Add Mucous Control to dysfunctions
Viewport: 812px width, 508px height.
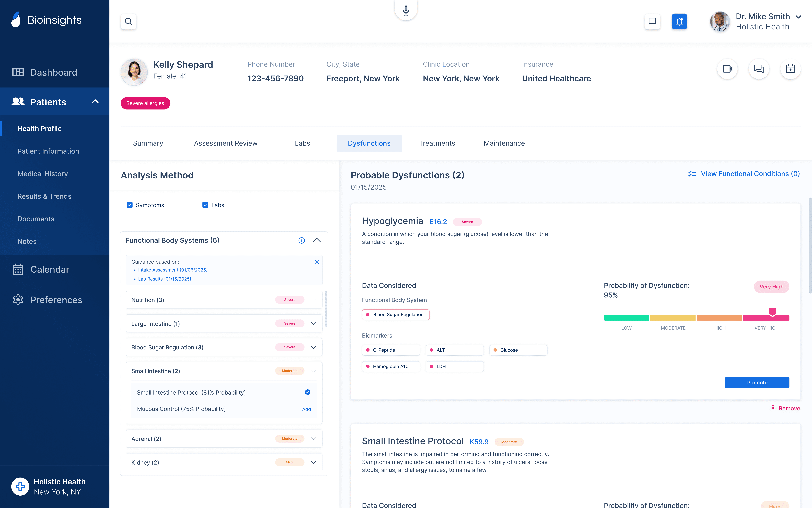306,409
